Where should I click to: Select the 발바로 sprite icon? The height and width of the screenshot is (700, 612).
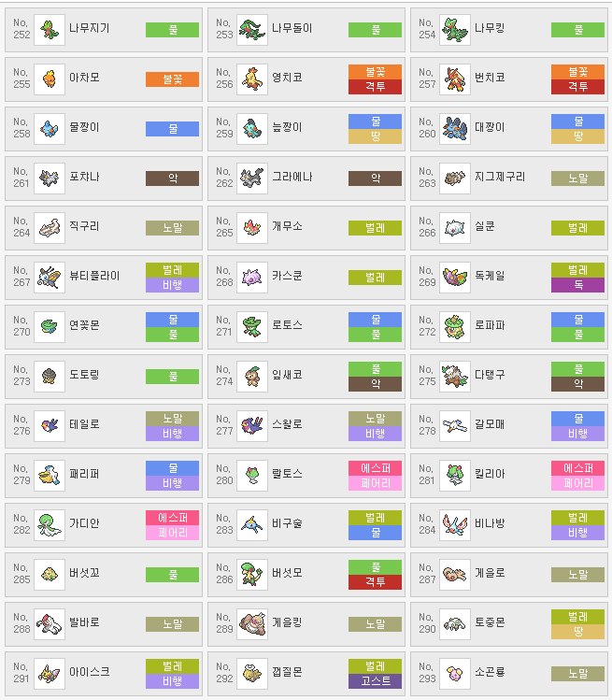pos(50,624)
